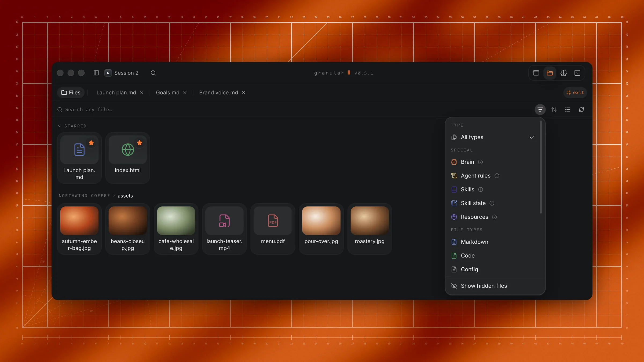
Task: Unstar the Launch plan.md file
Action: 91,143
